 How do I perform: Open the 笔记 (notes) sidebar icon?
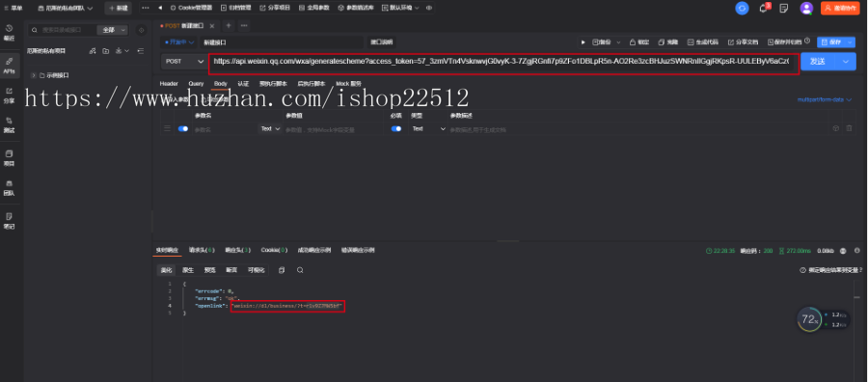9,220
